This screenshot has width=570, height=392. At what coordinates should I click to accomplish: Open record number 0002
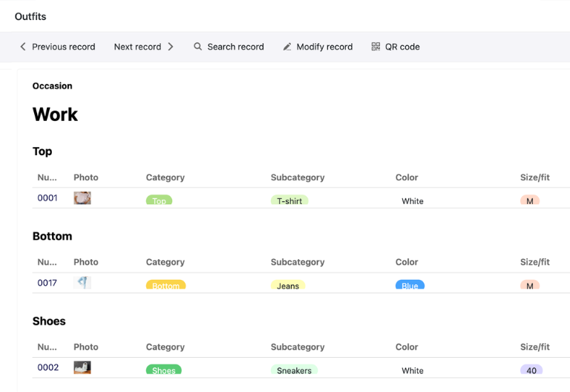tap(48, 367)
